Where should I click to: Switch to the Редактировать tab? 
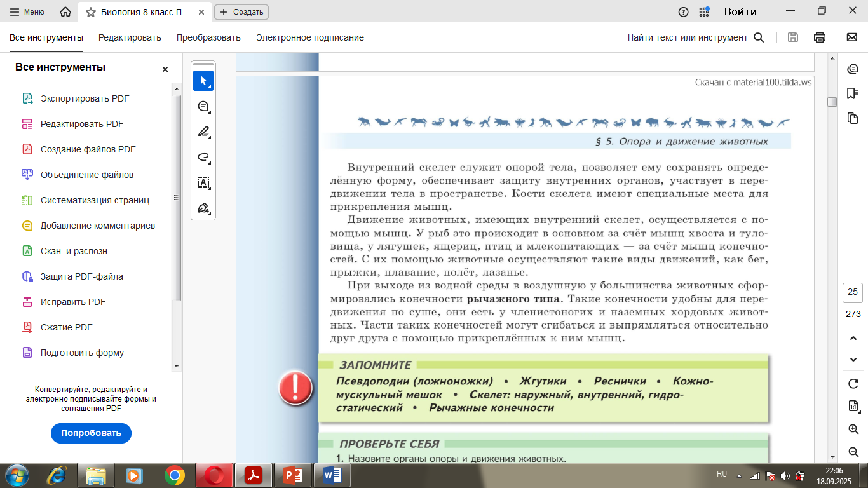pyautogui.click(x=130, y=37)
